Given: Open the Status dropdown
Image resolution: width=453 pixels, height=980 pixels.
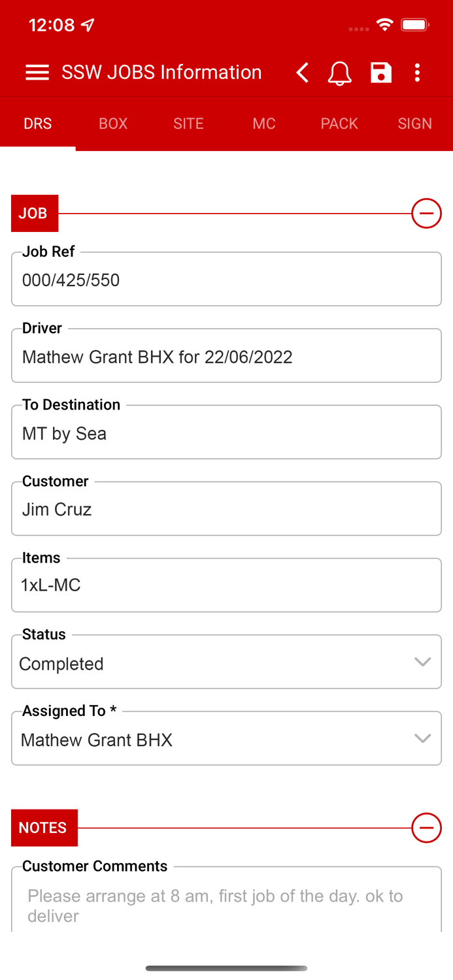Looking at the screenshot, I should point(422,661).
